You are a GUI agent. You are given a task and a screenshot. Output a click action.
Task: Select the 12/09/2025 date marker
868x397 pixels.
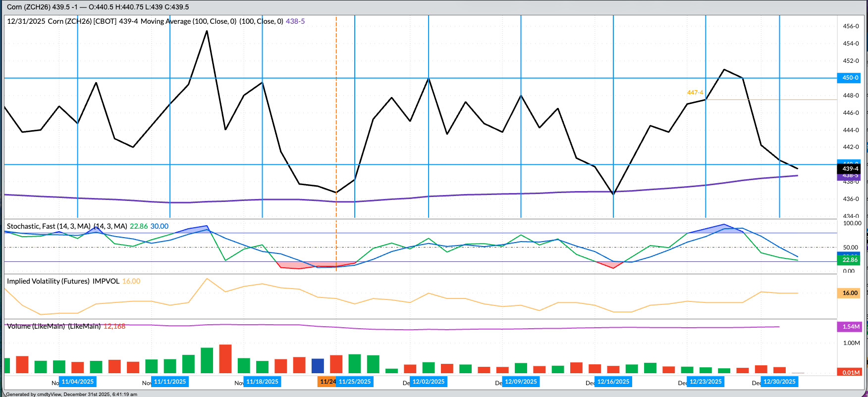[521, 382]
